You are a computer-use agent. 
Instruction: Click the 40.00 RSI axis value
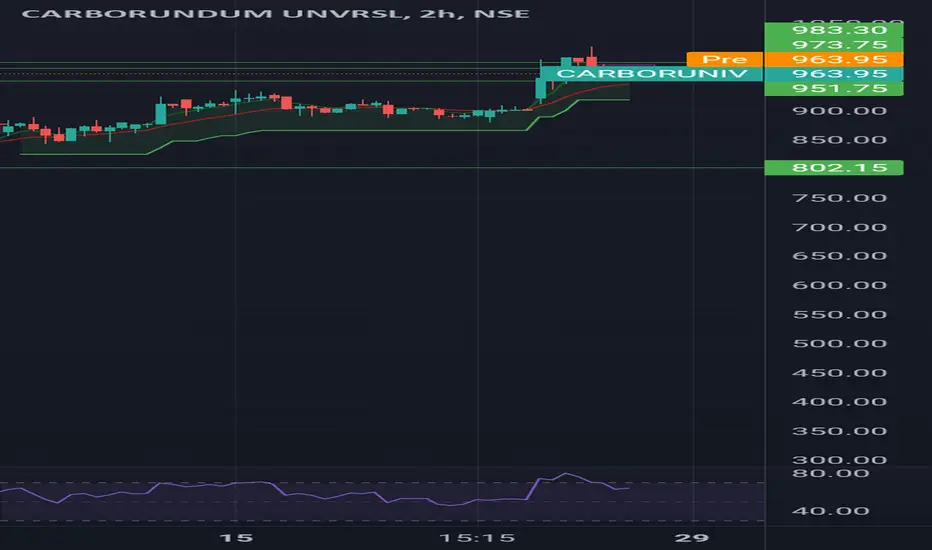click(830, 511)
